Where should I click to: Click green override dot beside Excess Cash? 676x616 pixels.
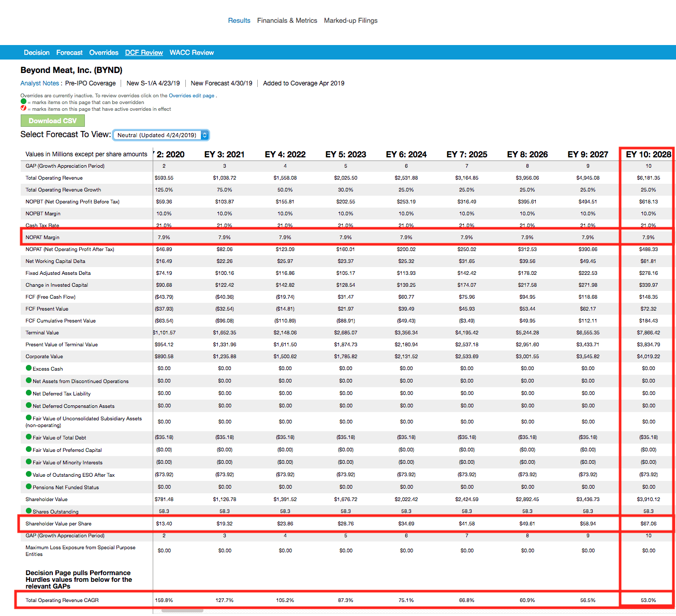point(28,368)
